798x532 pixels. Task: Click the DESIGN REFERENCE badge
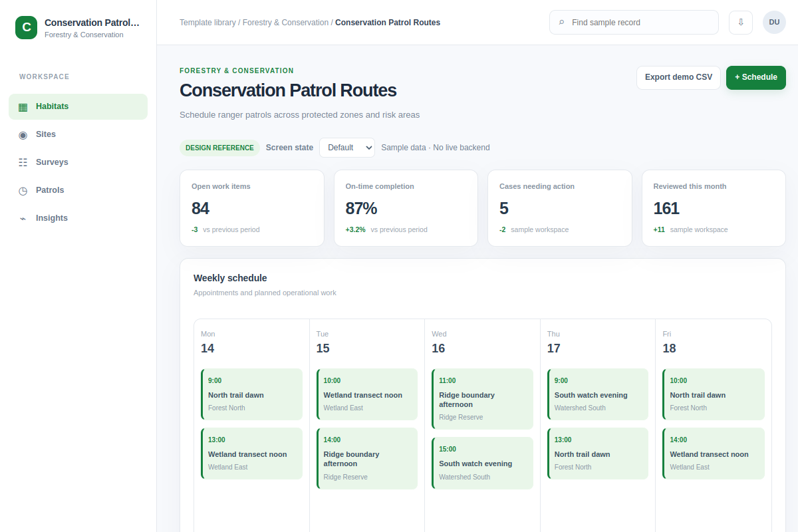click(x=219, y=148)
